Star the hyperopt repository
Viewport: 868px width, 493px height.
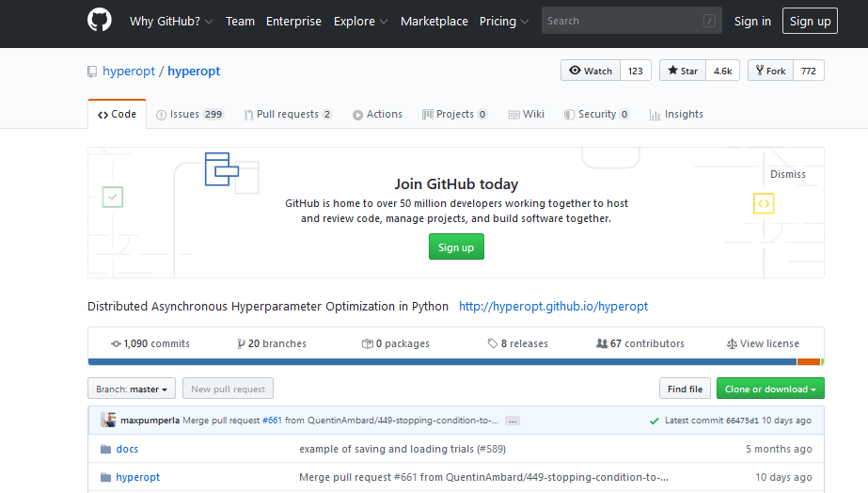pos(684,71)
